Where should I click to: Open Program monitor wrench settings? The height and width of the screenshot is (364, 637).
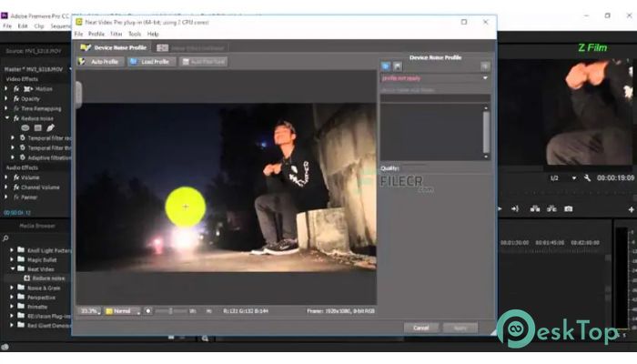coord(588,178)
